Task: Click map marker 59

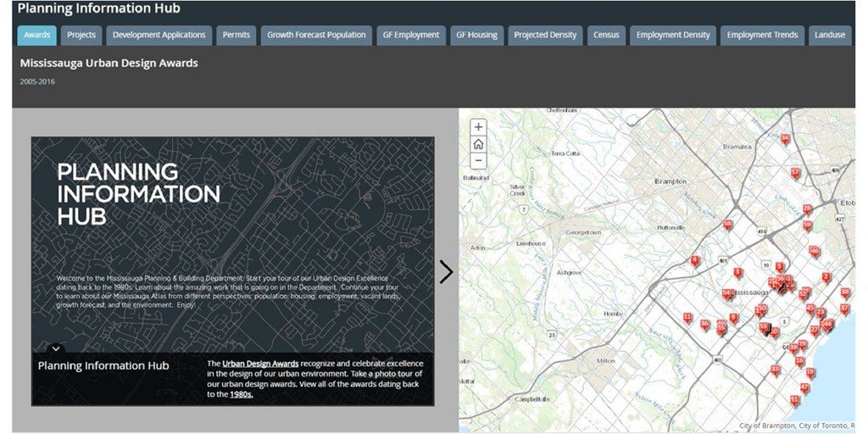Action: (807, 225)
